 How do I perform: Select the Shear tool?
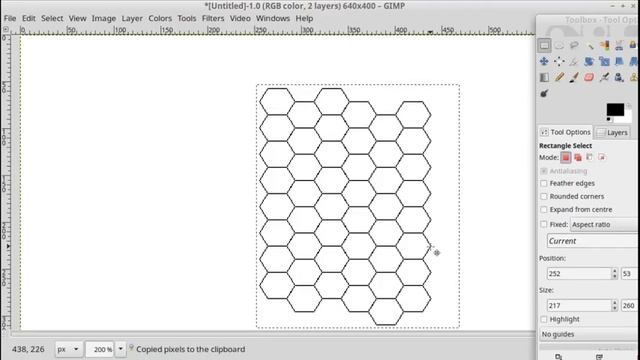[619, 61]
